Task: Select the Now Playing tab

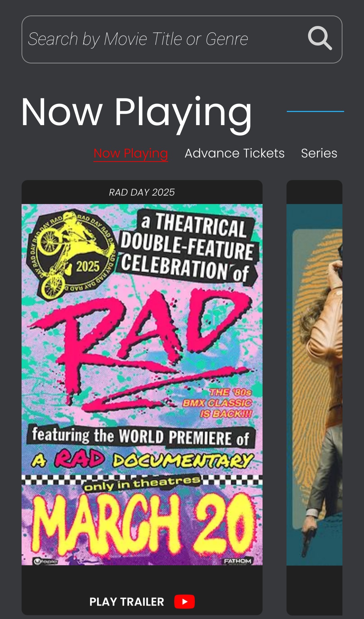Action: pos(131,153)
